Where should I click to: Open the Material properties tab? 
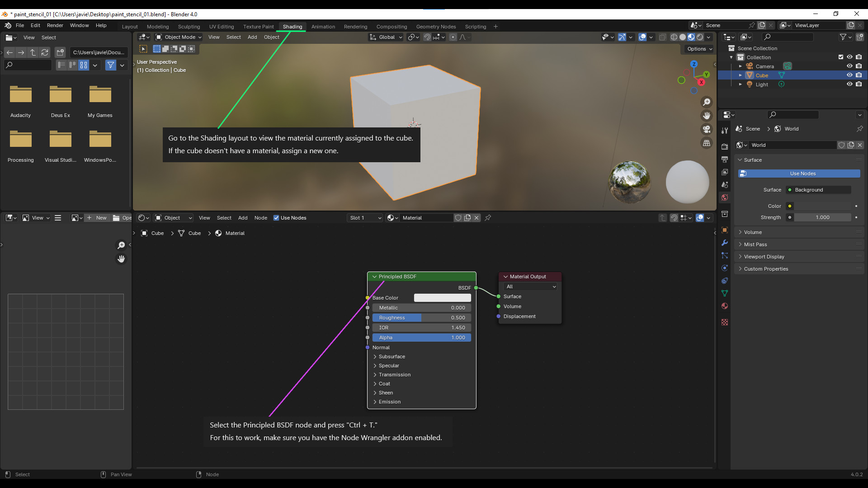[725, 305]
